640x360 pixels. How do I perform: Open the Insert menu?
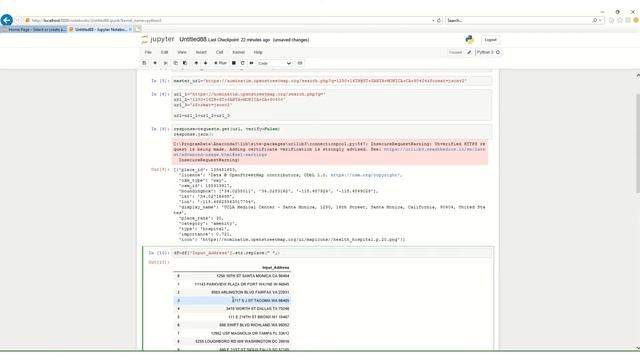click(201, 52)
